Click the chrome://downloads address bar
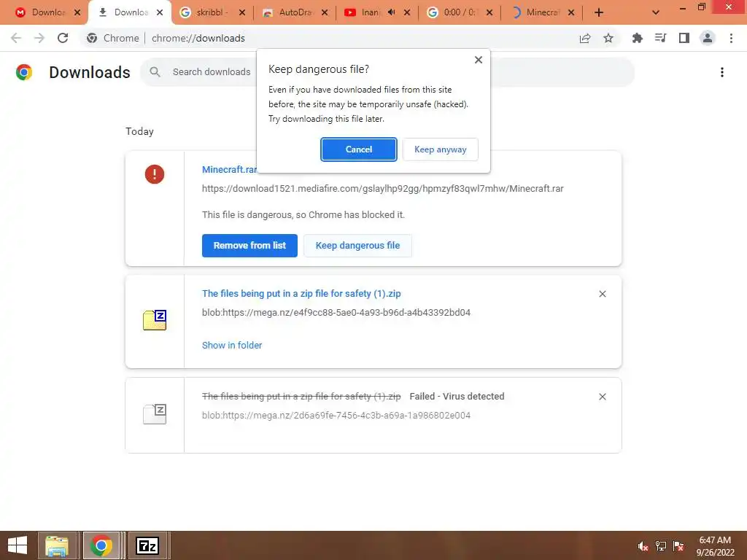The height and width of the screenshot is (560, 747). (329, 38)
